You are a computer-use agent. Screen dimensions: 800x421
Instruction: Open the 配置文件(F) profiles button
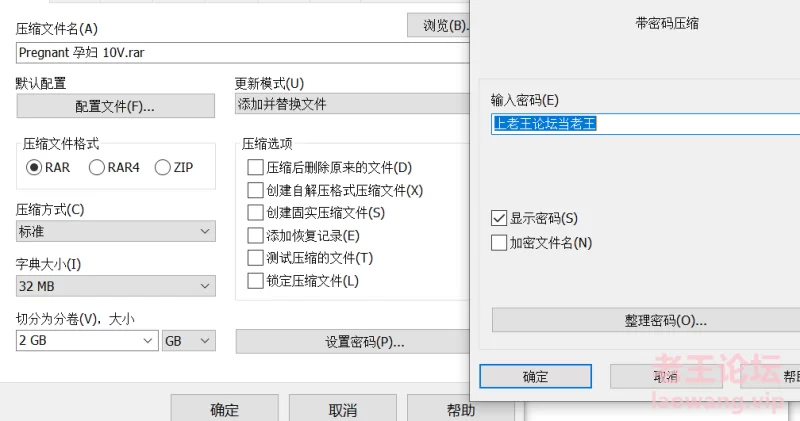115,106
